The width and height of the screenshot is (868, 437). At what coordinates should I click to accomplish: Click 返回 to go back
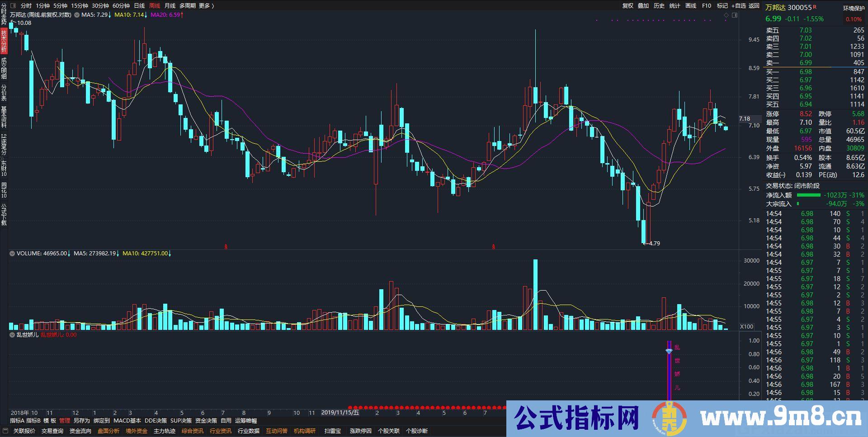click(754, 6)
